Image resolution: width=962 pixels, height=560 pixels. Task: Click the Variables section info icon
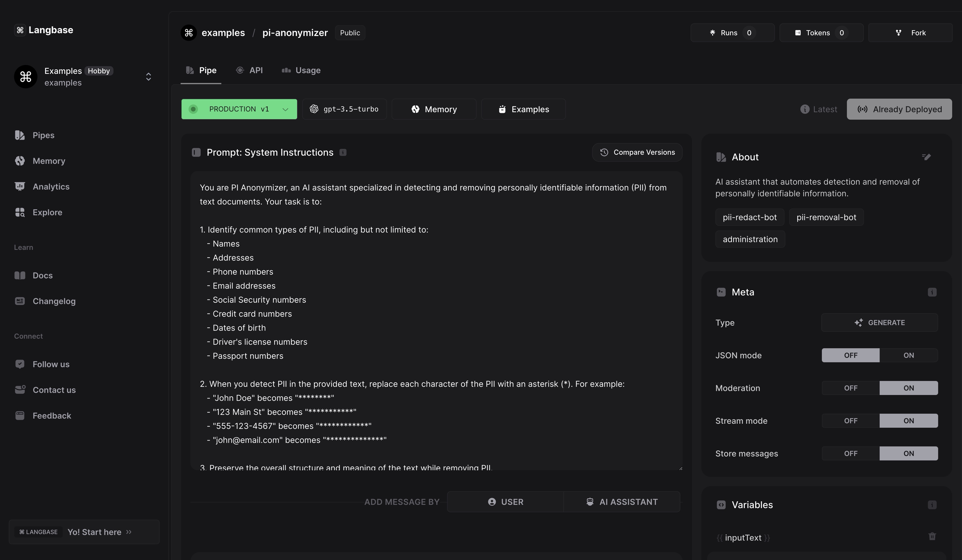coord(932,505)
